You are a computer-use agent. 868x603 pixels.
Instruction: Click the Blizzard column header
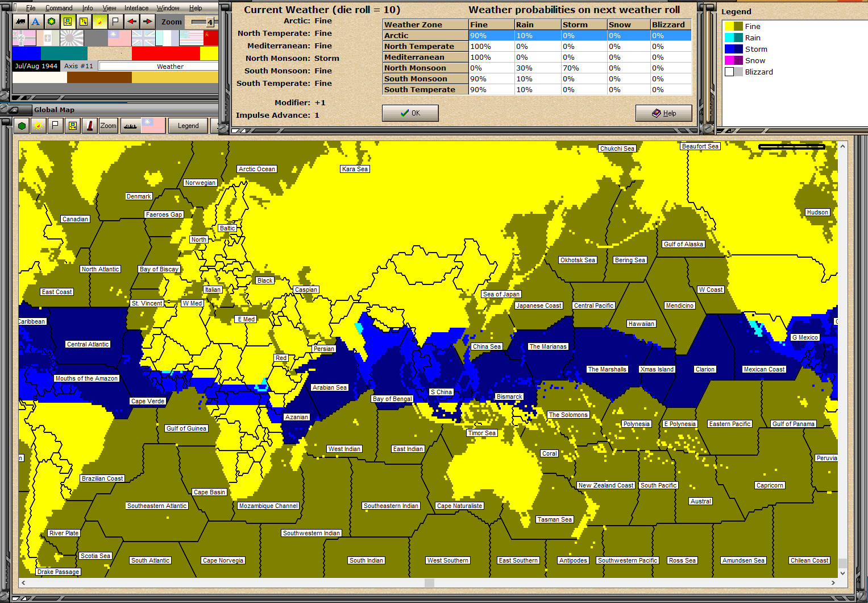671,24
